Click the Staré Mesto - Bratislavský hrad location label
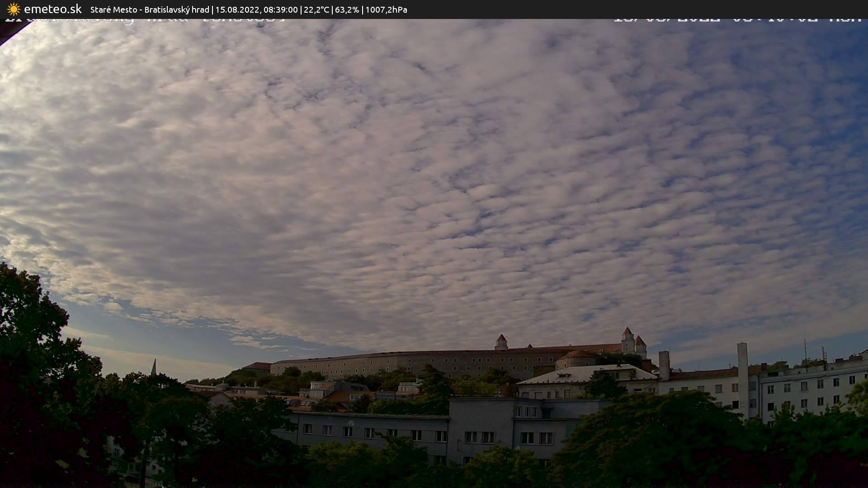This screenshot has height=488, width=868. click(x=150, y=10)
